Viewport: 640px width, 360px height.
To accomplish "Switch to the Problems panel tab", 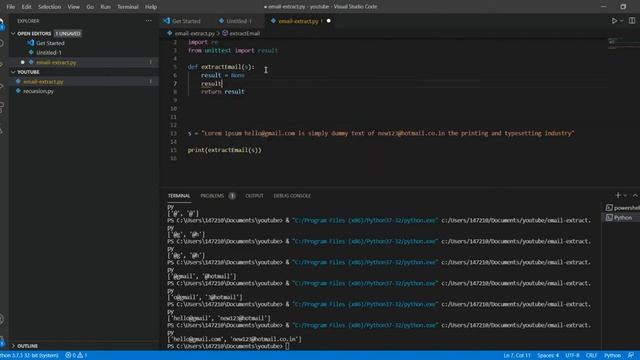I will (x=212, y=196).
